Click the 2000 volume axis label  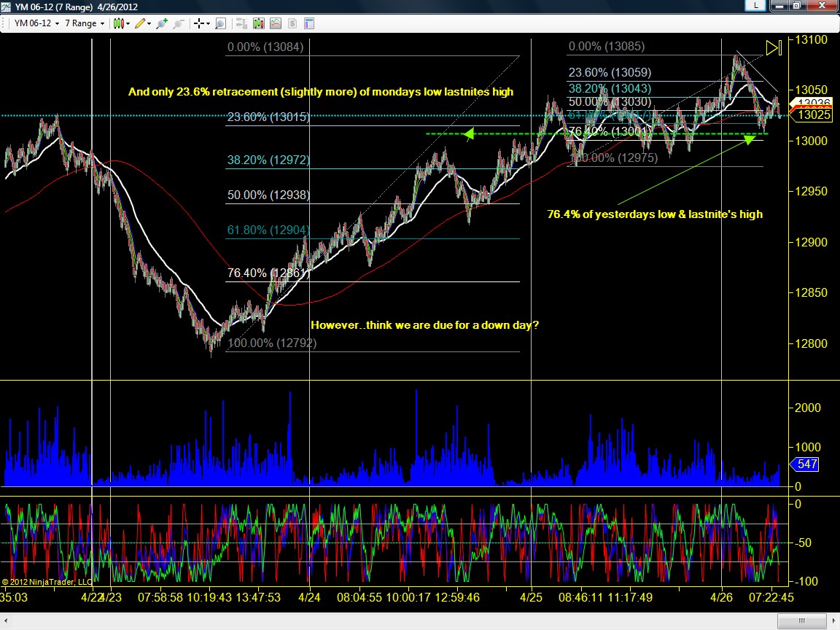(808, 408)
